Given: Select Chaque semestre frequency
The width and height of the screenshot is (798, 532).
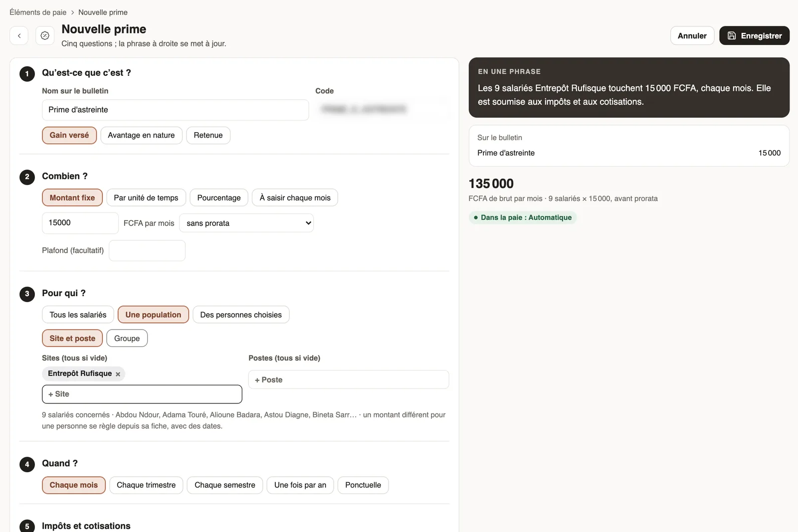Looking at the screenshot, I should 225,485.
